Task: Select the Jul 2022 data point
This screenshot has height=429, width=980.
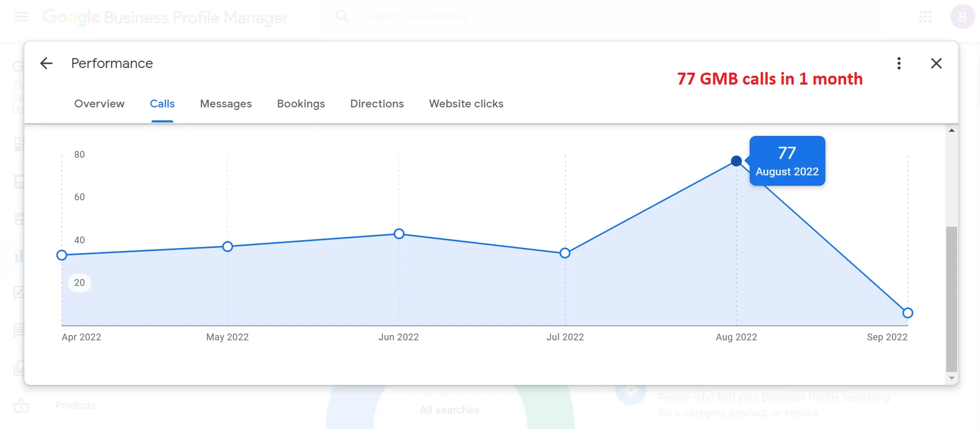Action: tap(565, 253)
